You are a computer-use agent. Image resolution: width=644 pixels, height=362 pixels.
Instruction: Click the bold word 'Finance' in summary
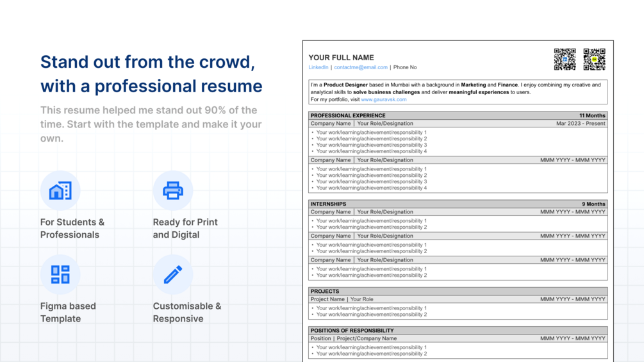pyautogui.click(x=508, y=85)
